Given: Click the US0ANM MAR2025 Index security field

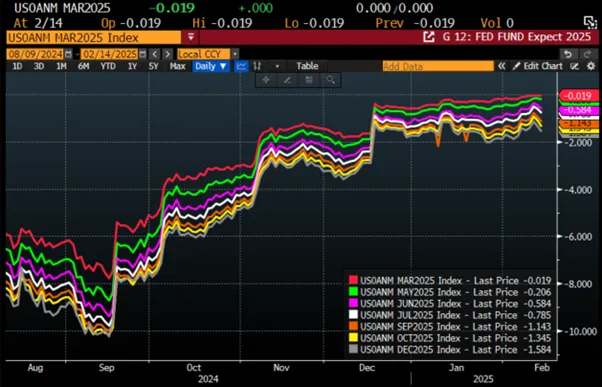Looking at the screenshot, I should coord(93,38).
